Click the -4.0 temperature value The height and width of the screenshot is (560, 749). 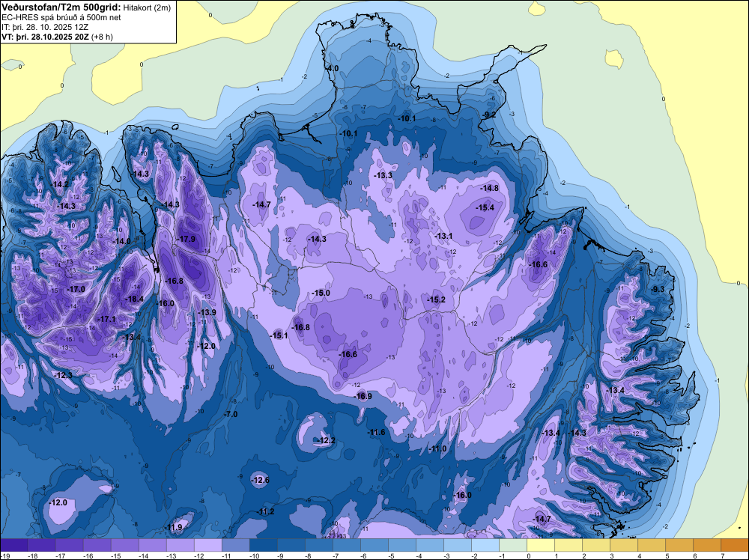point(332,68)
